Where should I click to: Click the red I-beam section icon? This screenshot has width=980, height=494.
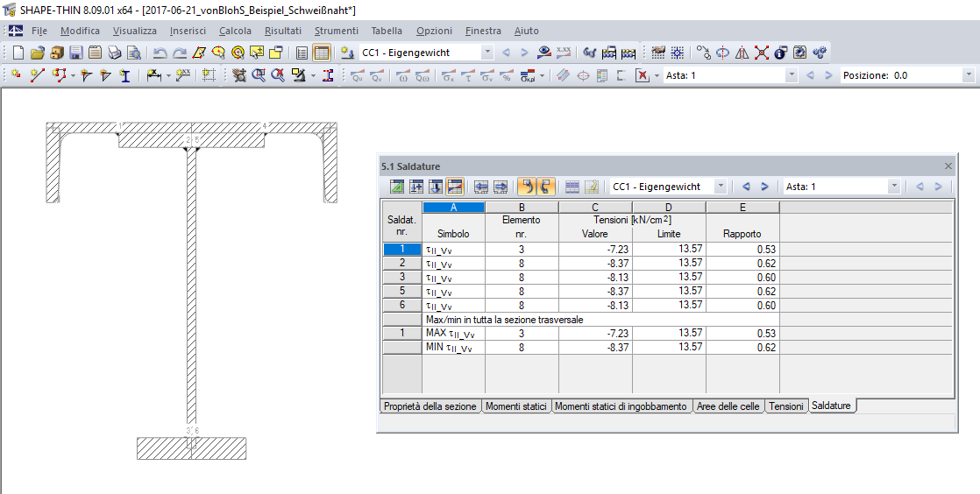click(x=328, y=75)
